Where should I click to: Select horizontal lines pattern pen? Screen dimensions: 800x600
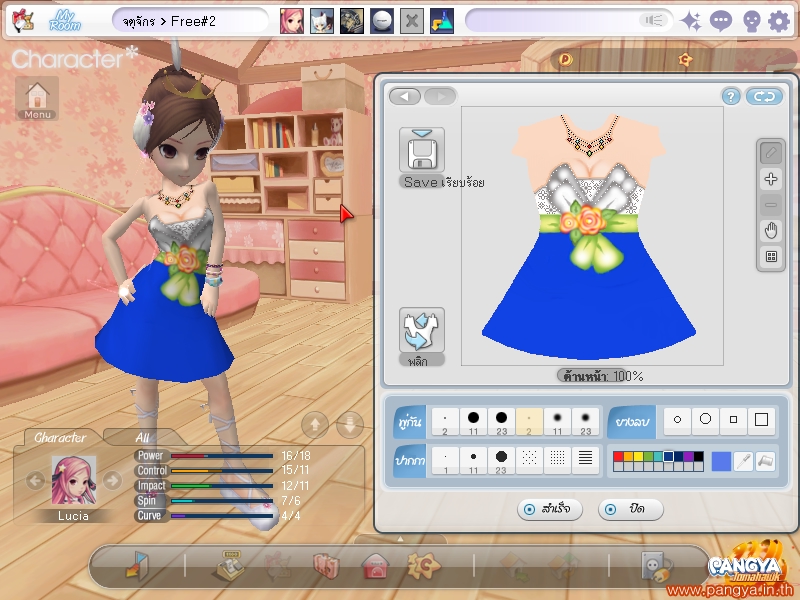pos(585,460)
